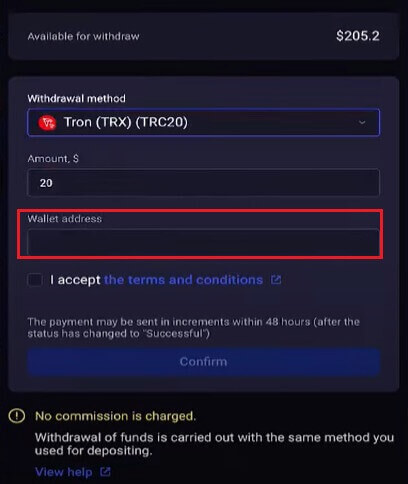Focus the Amount field containing 20
Image resolution: width=408 pixels, height=484 pixels.
point(203,183)
